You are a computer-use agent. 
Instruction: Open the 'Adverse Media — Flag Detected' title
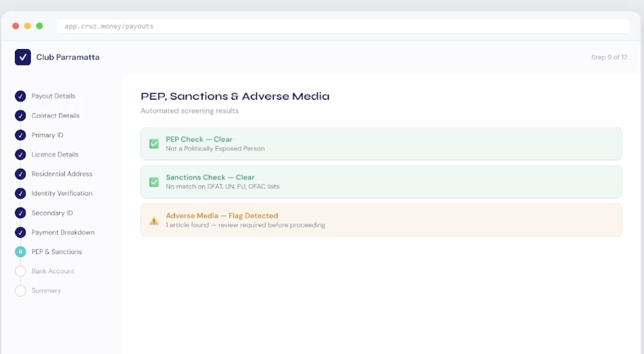point(222,216)
